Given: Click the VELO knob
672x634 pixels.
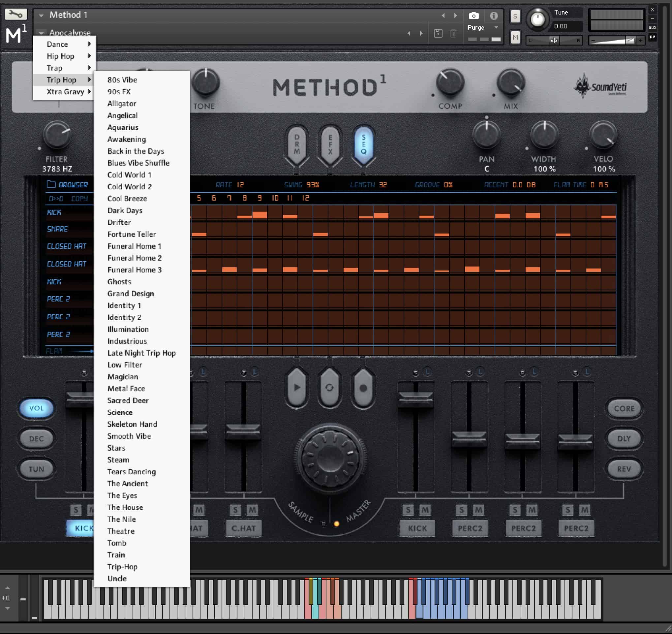Looking at the screenshot, I should [x=603, y=135].
